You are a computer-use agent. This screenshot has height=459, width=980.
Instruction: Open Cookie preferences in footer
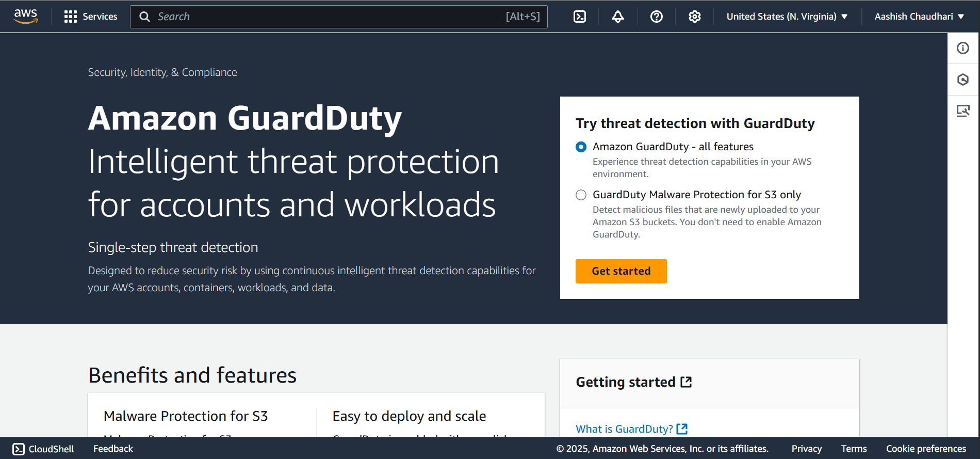(x=926, y=449)
